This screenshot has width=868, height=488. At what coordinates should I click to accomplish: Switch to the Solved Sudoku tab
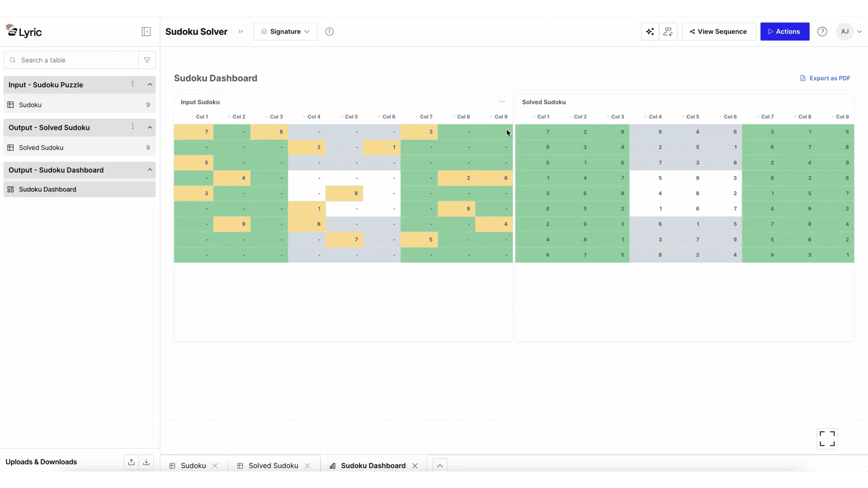(273, 466)
